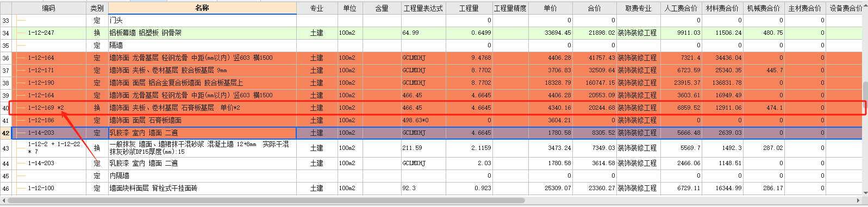Click the unit price cell 33694.45
This screenshot has width=868, height=207.
point(551,33)
